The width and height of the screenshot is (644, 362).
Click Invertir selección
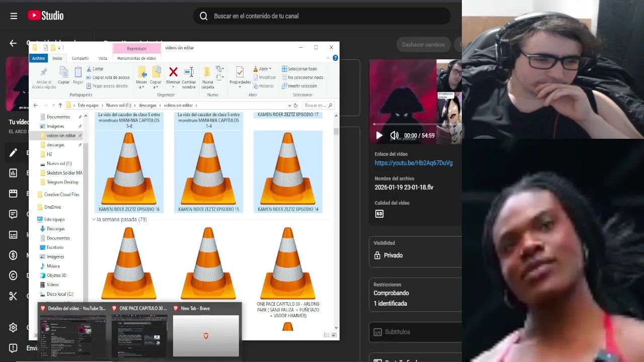click(x=299, y=86)
